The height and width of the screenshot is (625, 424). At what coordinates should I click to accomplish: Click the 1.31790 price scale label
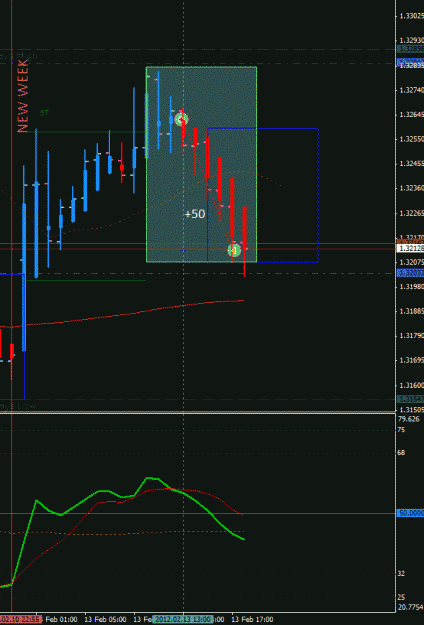click(411, 336)
